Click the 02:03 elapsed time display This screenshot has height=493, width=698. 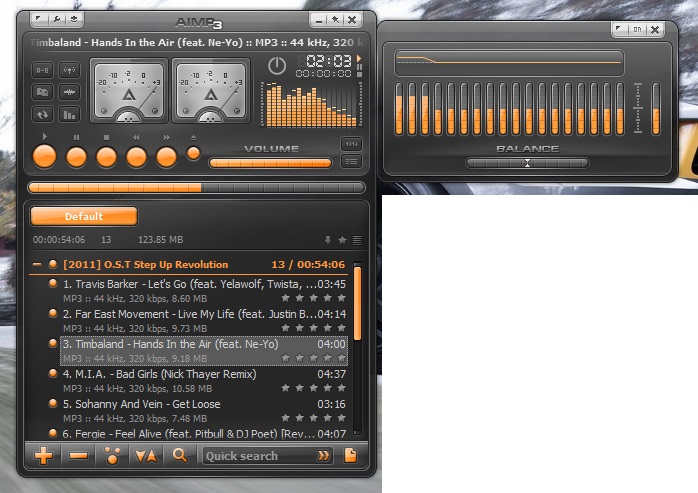329,60
